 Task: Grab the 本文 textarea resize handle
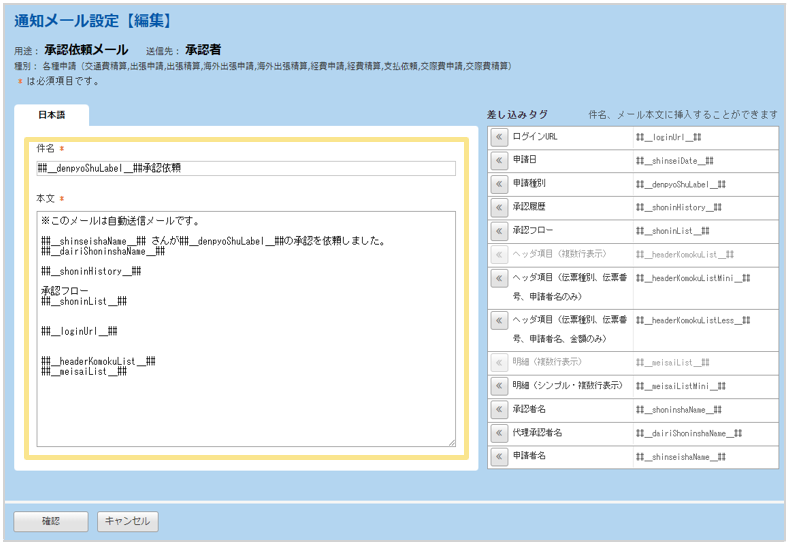[451, 441]
